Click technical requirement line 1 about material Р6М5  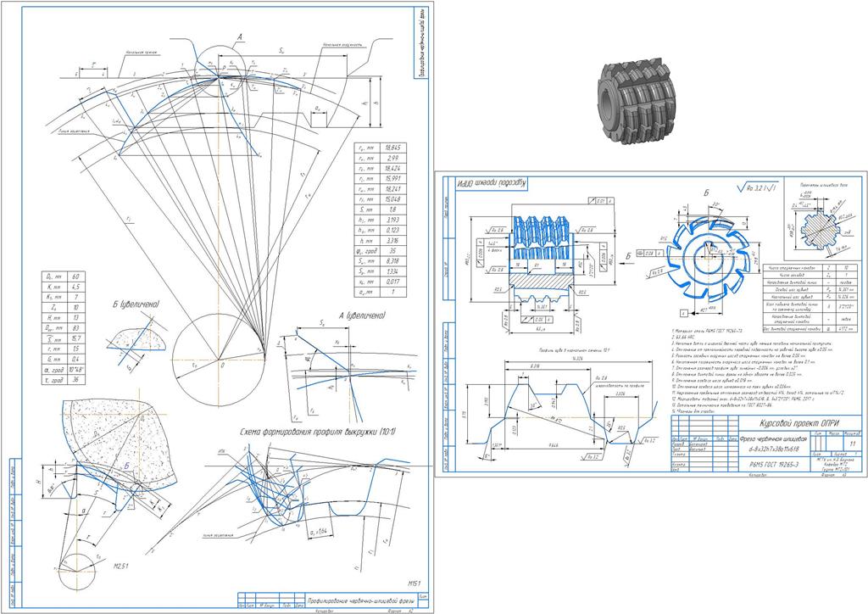click(x=707, y=329)
